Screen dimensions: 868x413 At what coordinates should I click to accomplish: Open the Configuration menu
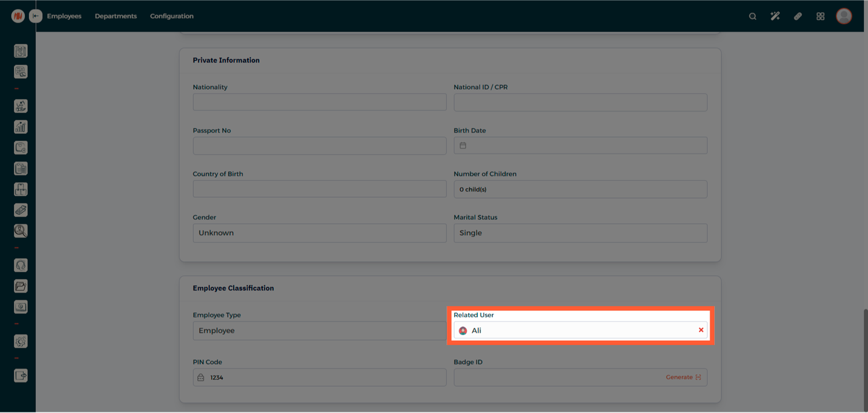tap(172, 16)
